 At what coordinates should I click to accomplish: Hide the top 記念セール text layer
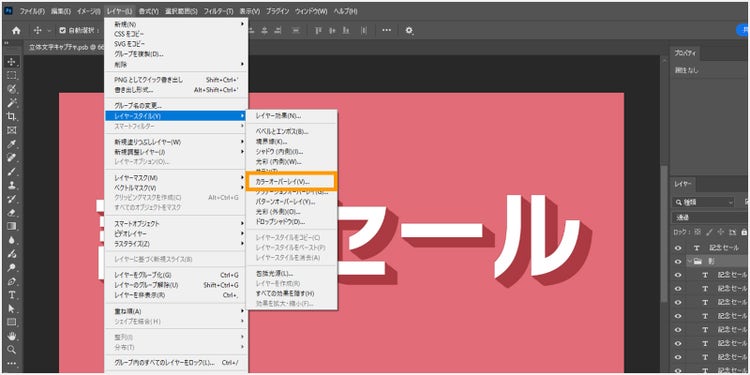[x=678, y=247]
